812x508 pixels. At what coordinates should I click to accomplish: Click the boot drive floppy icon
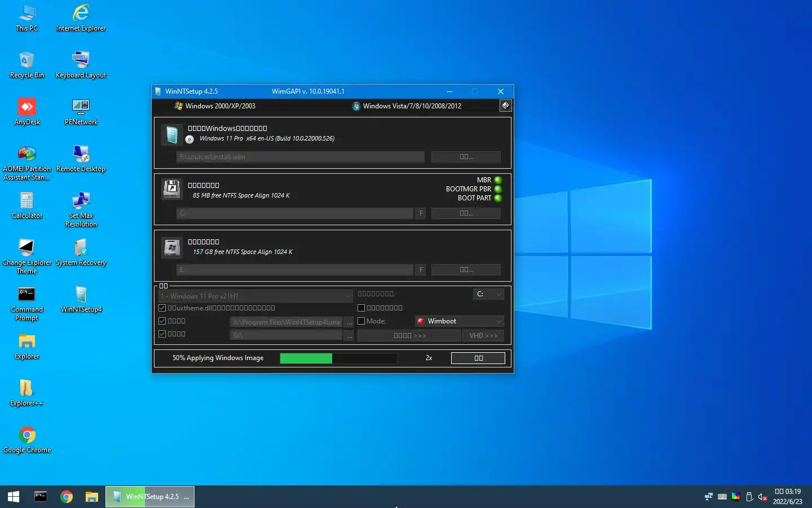click(171, 189)
